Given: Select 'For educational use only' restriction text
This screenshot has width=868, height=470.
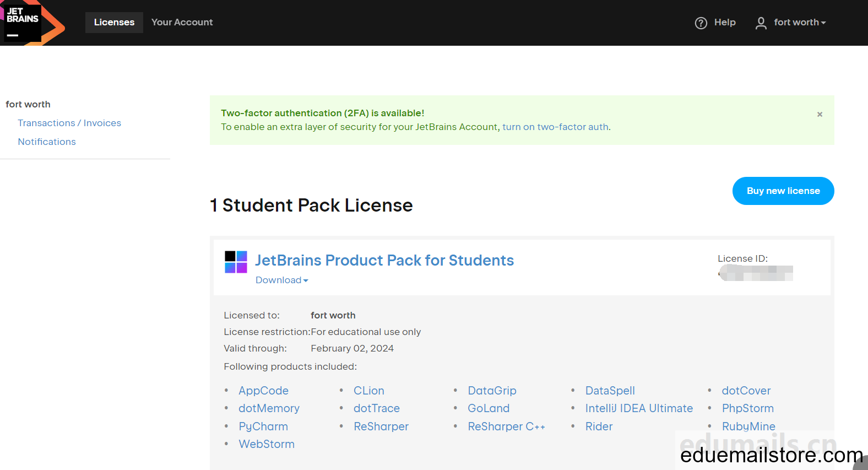Looking at the screenshot, I should click(x=366, y=332).
